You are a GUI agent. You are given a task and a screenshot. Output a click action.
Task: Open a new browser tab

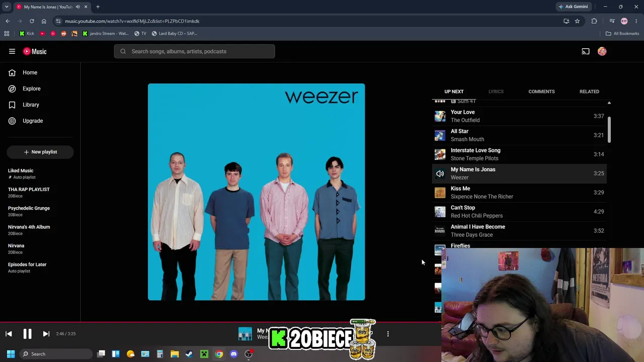(x=98, y=7)
